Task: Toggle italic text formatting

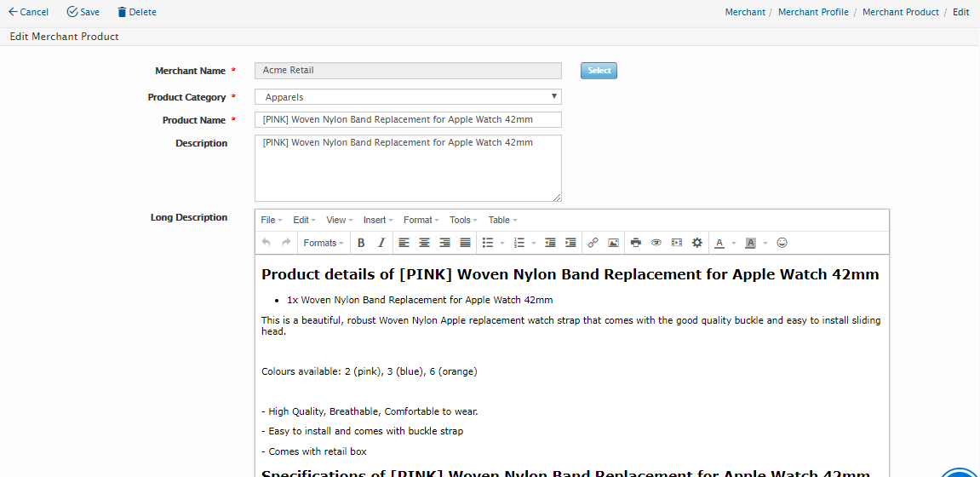Action: 381,243
